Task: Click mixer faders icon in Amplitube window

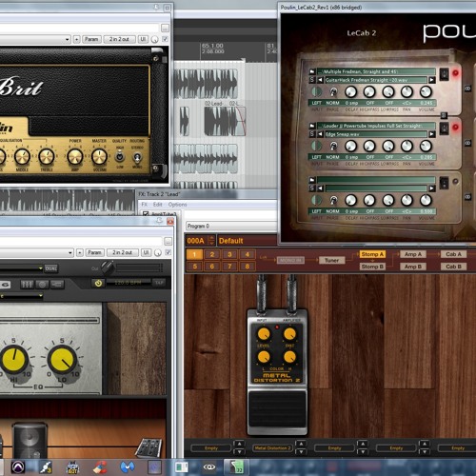Action: tap(27, 284)
